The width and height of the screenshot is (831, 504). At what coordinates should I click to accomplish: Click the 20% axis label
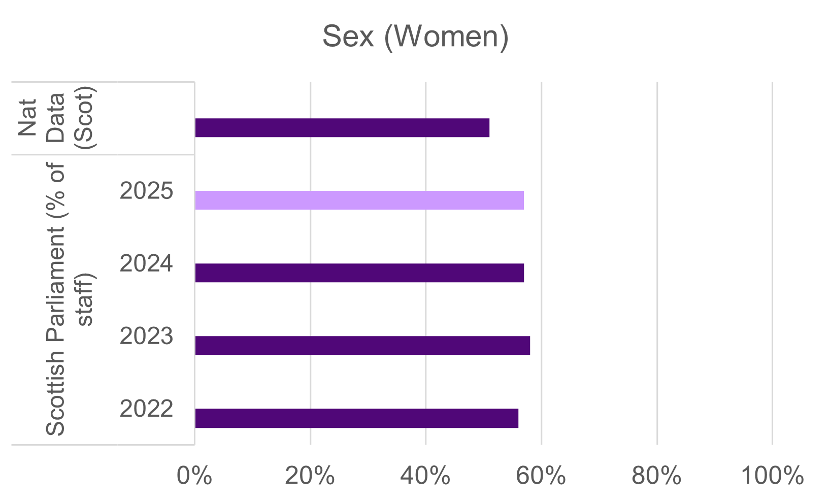[310, 477]
